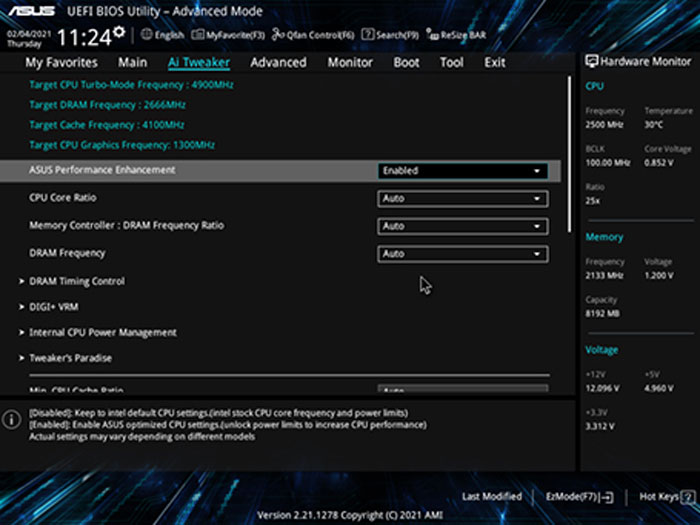Click Target Cache Frequency : 4100MHz line
The image size is (700, 525).
click(107, 125)
